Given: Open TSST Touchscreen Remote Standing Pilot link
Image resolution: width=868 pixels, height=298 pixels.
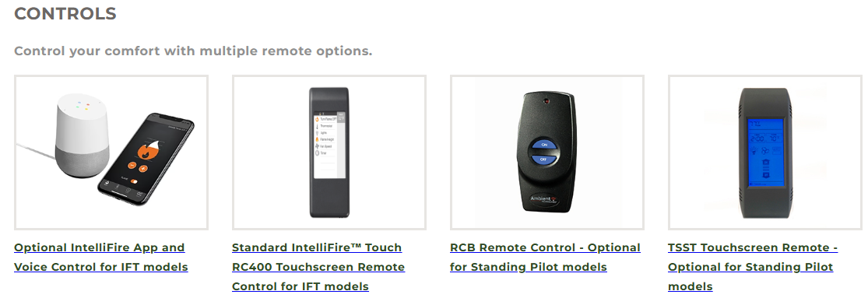Looking at the screenshot, I should tap(753, 267).
